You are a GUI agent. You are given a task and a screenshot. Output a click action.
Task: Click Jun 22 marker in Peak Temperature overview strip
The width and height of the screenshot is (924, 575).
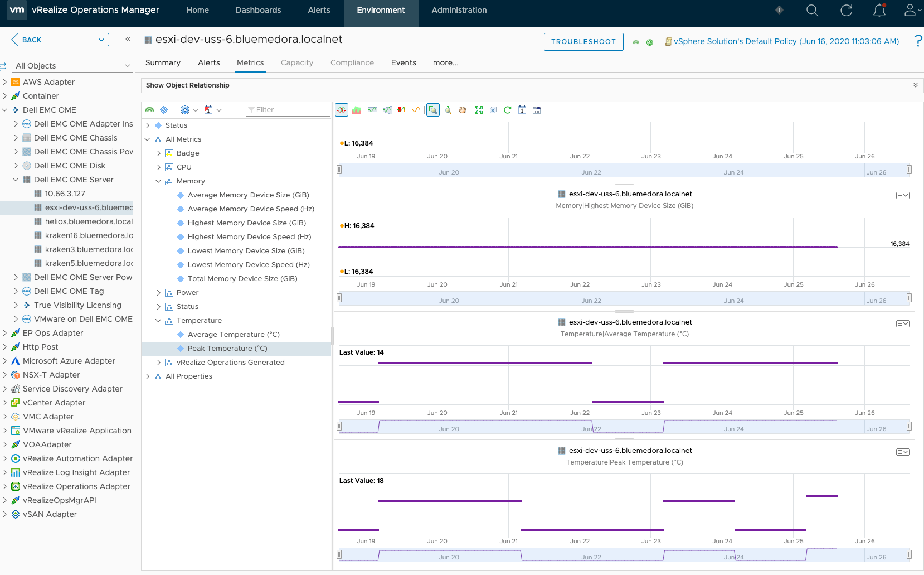point(591,557)
